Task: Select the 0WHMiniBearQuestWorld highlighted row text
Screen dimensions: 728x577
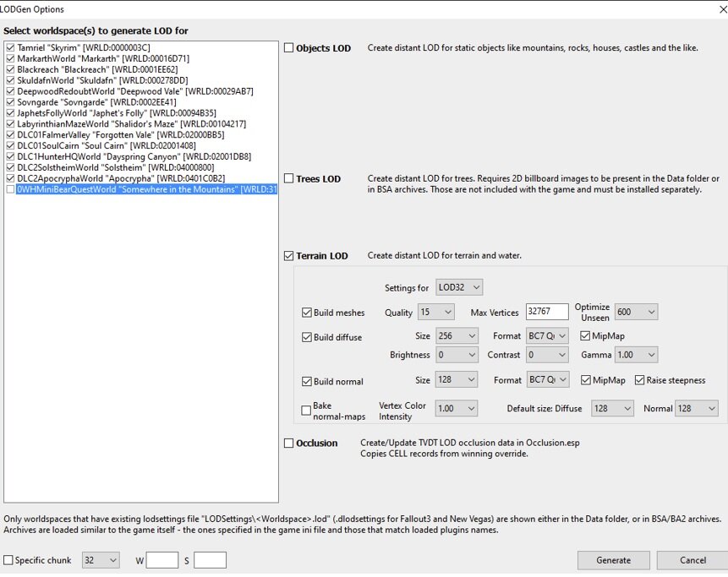Action: 147,189
